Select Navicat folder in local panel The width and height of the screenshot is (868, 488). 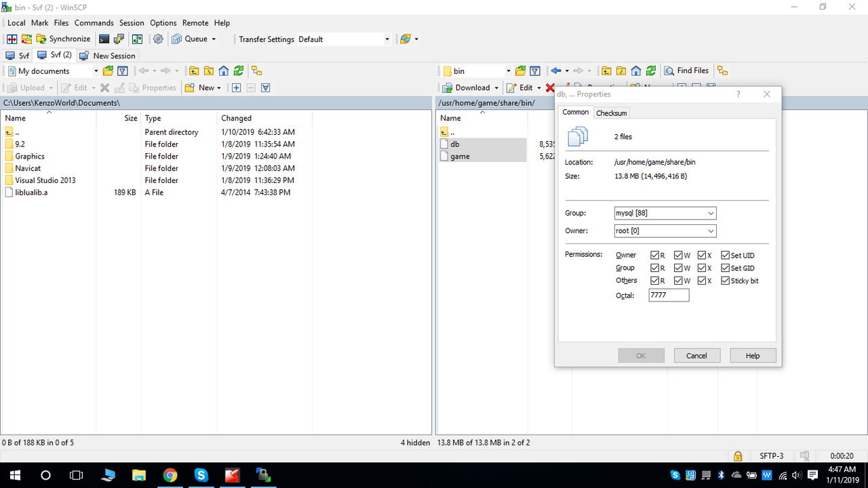(28, 168)
